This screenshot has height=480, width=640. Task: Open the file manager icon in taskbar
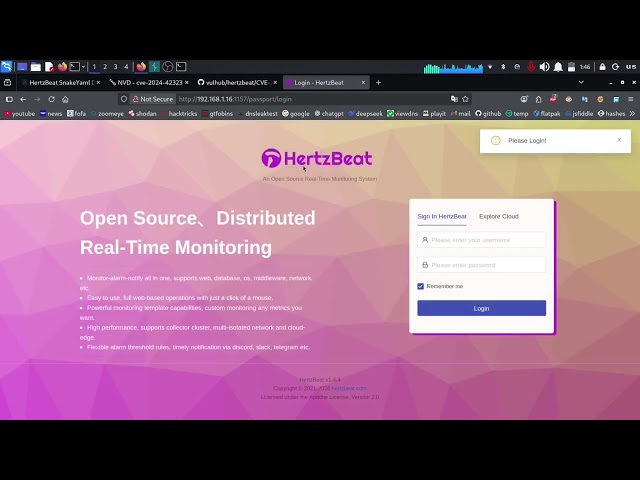(x=36, y=67)
